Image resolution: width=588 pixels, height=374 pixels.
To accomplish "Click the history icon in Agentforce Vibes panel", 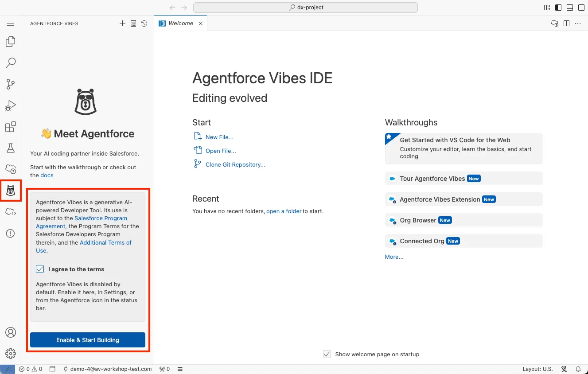I will coord(144,23).
